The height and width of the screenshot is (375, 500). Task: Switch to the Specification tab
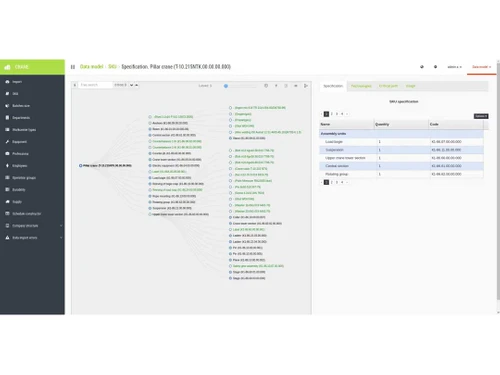click(x=333, y=86)
